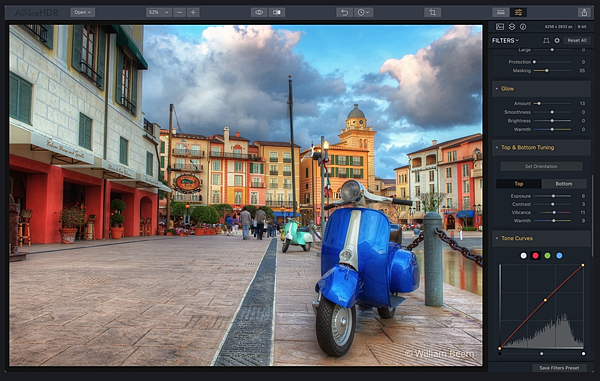600x381 pixels.
Task: Open the 52% zoom level dropdown
Action: 159,12
